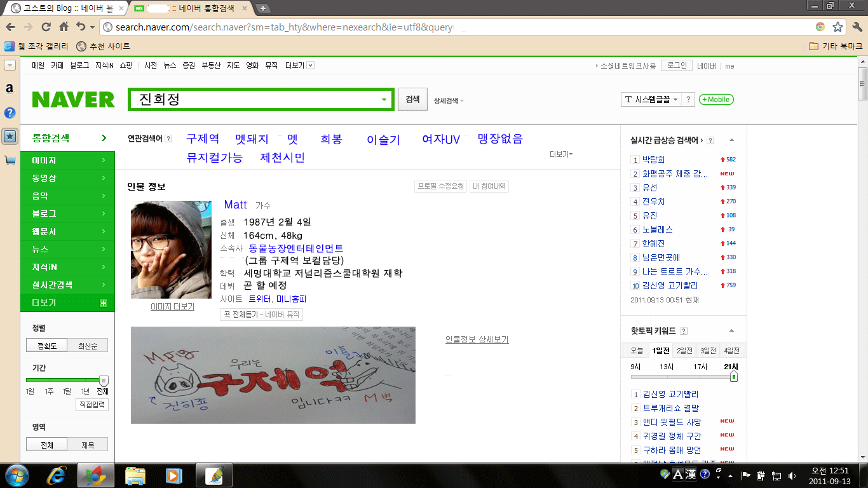This screenshot has height=488, width=868.
Task: Click the browser forward arrow
Action: pyautogui.click(x=28, y=27)
